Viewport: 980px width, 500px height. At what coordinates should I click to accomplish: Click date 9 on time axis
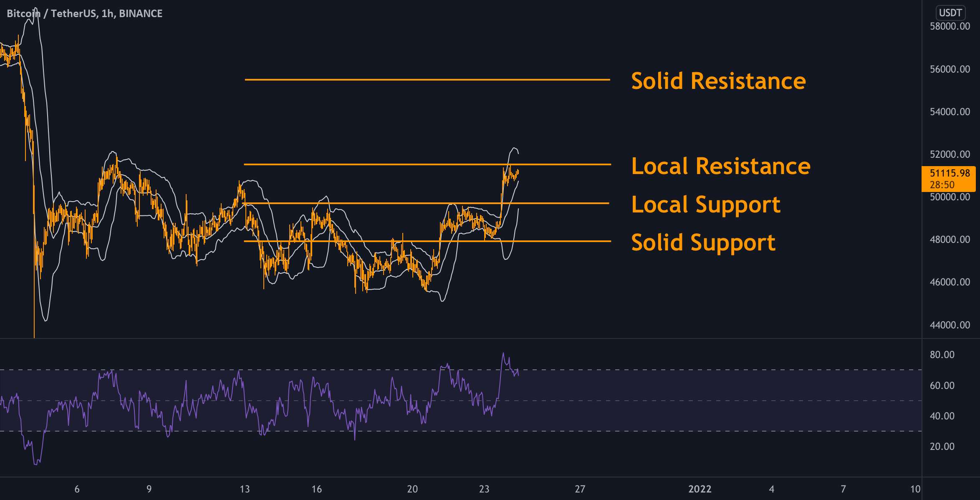coord(149,489)
